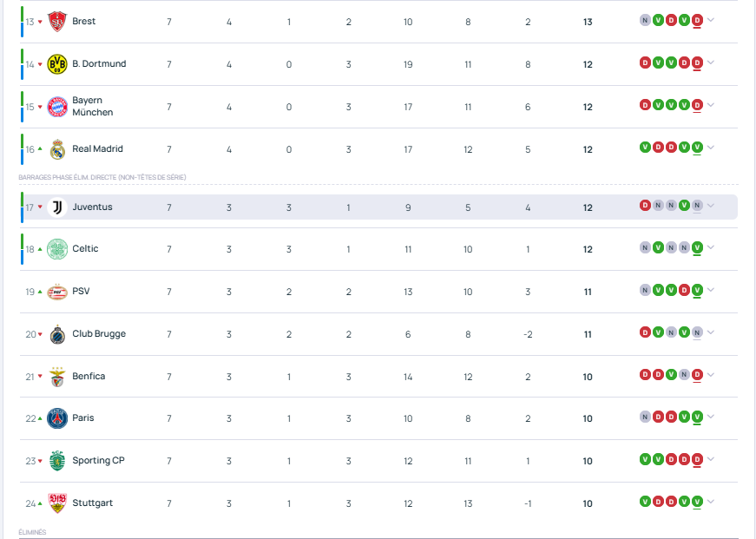Expand the Stuttgart row chevron
Screen dimensions: 756x539
coord(711,502)
